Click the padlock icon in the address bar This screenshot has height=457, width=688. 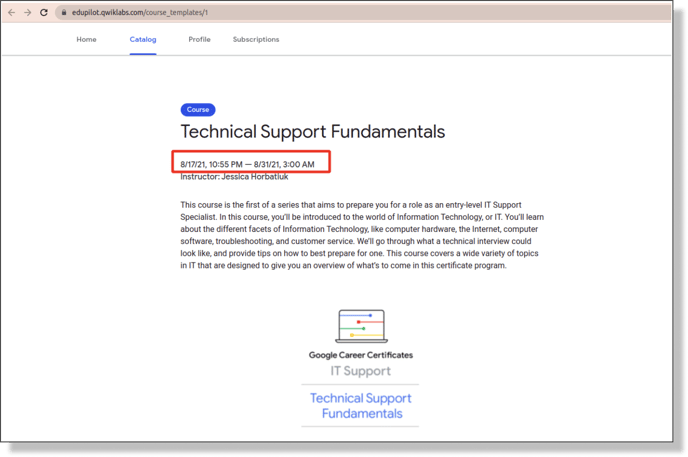point(63,13)
